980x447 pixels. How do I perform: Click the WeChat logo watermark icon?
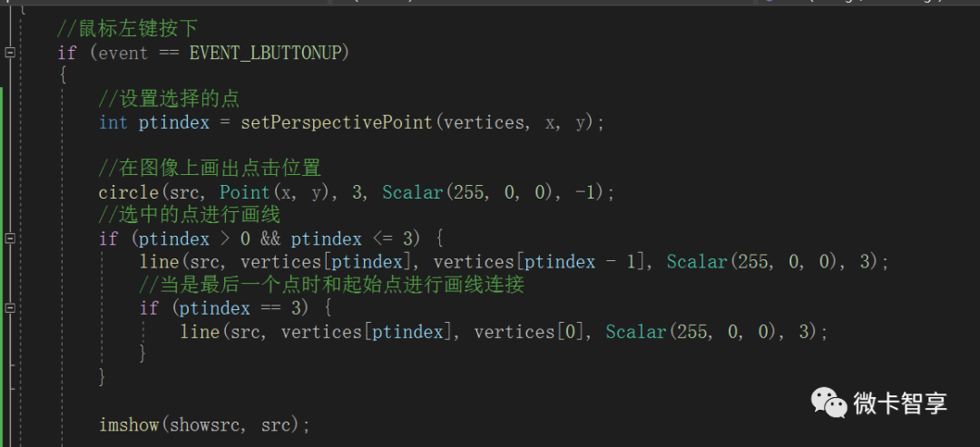pyautogui.click(x=827, y=402)
